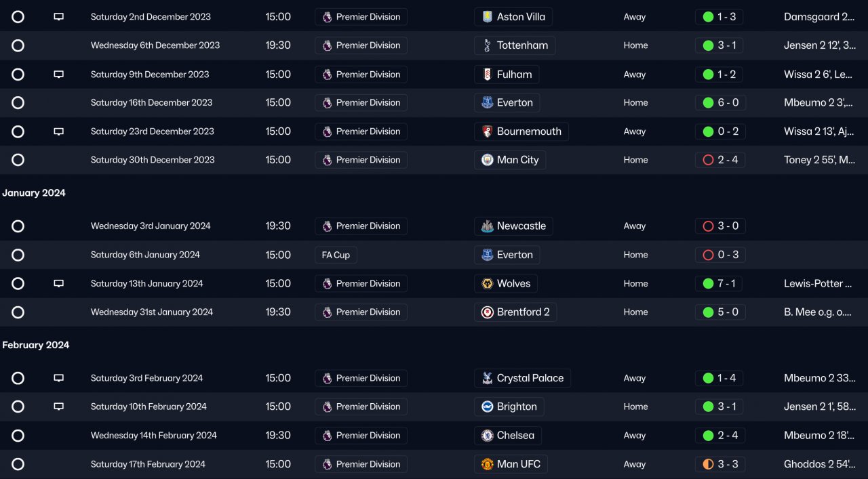Click Newcastle's club crest
The width and height of the screenshot is (868, 479).
point(487,226)
